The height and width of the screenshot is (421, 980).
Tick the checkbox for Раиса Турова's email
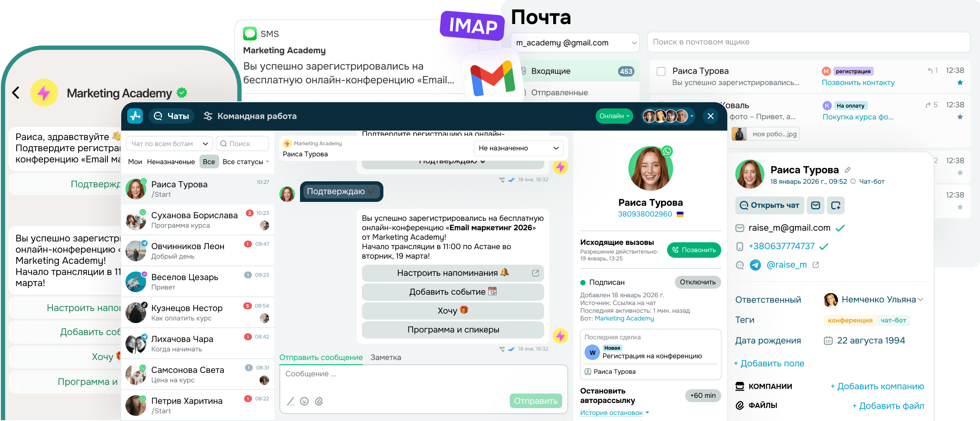661,71
